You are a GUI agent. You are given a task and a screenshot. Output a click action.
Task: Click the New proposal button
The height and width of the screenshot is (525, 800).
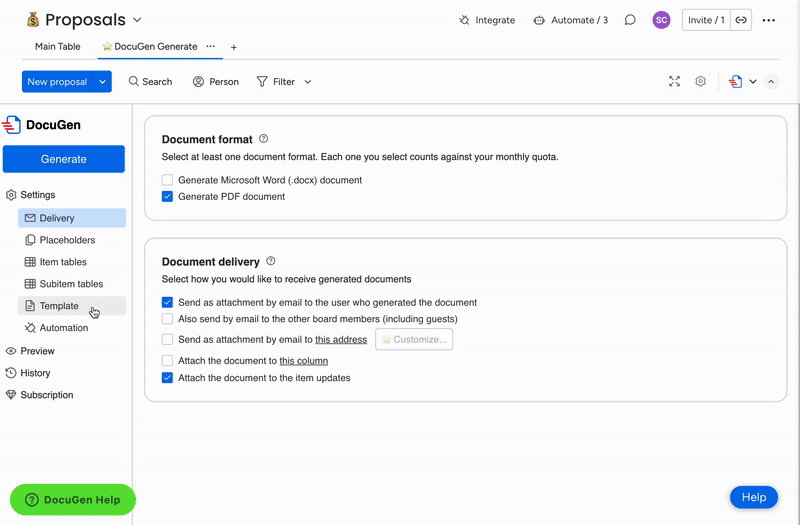(x=57, y=82)
